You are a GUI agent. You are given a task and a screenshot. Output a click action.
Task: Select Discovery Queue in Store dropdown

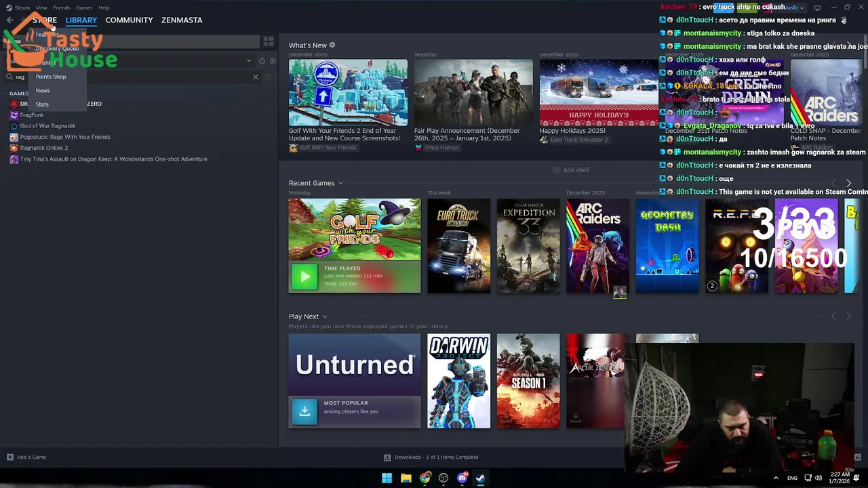click(57, 49)
